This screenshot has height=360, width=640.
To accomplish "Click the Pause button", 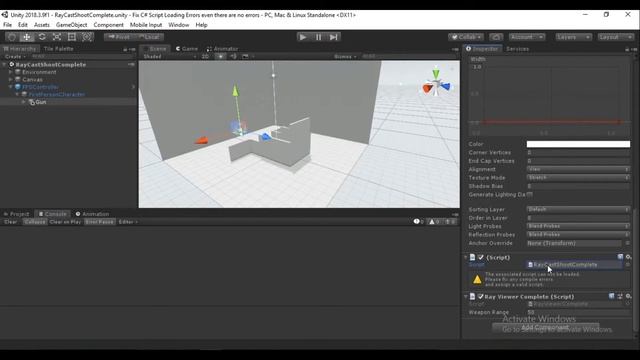I will tap(318, 37).
